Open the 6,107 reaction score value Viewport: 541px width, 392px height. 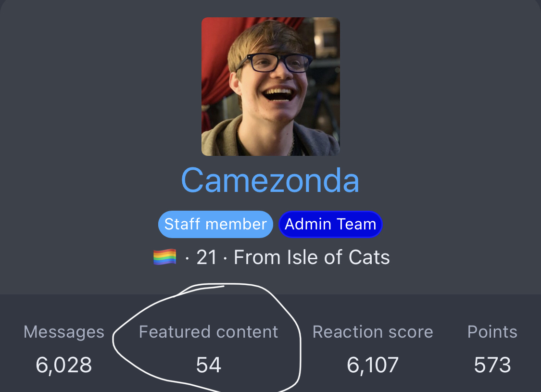tap(373, 365)
